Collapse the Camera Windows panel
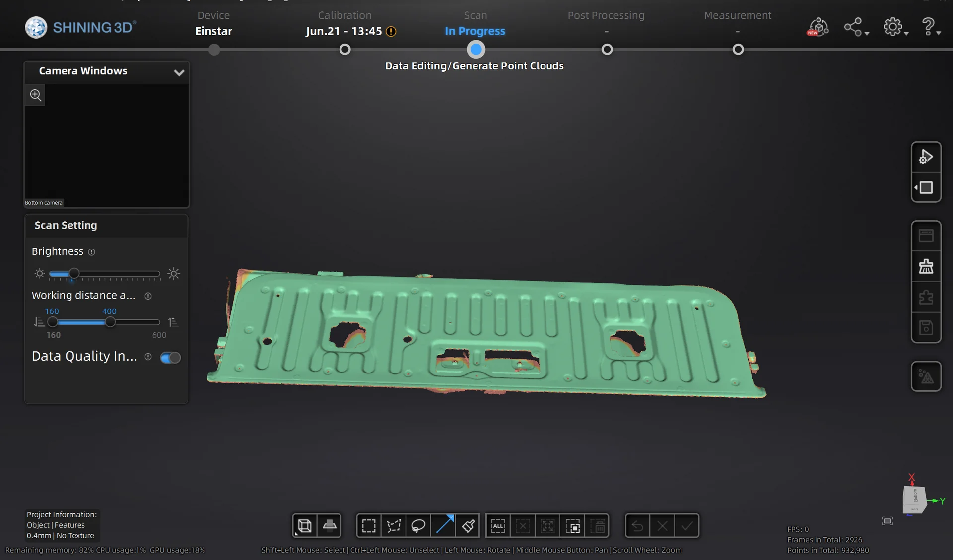 click(179, 72)
